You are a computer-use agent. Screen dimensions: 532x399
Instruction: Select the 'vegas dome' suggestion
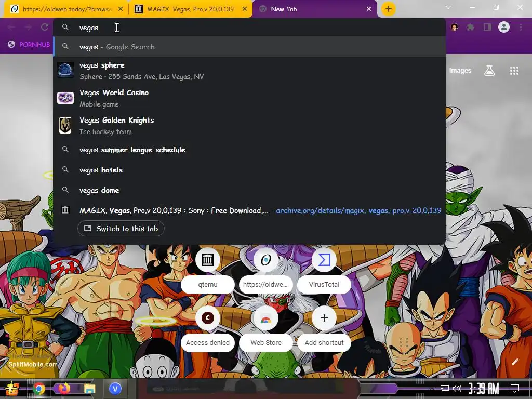coord(249,190)
